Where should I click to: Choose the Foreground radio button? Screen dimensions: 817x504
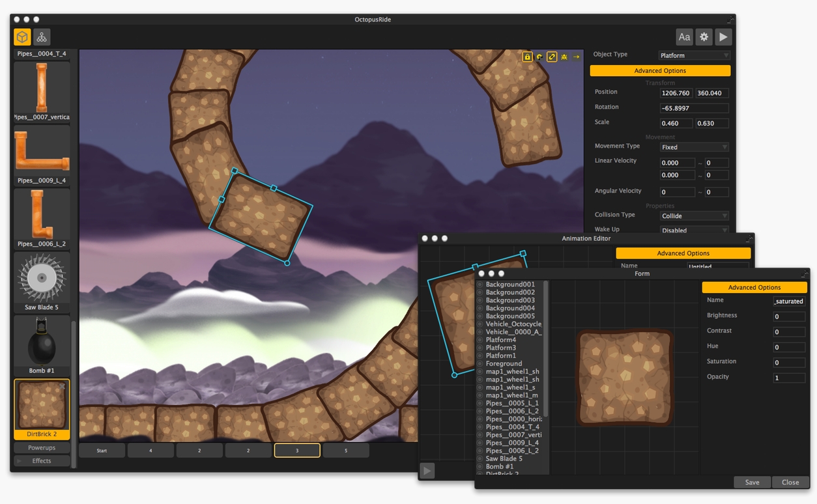point(480,363)
